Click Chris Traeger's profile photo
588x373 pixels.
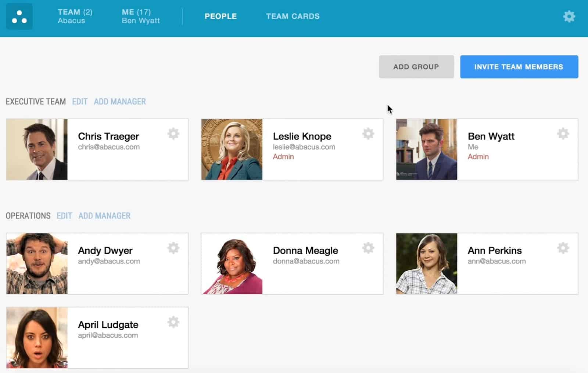pyautogui.click(x=37, y=149)
